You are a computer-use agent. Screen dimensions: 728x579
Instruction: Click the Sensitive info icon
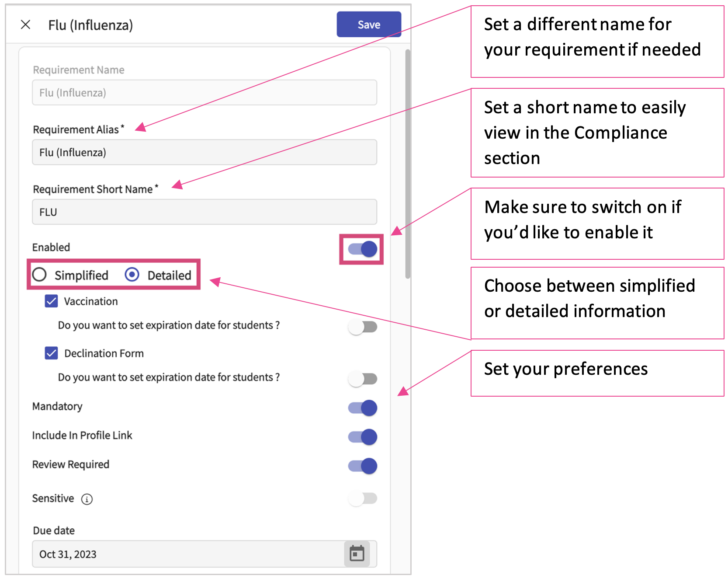[x=87, y=499]
